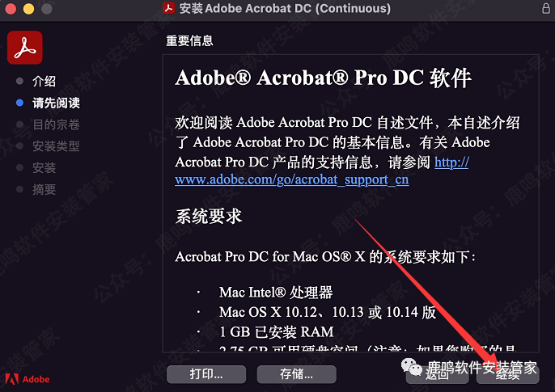555x392 pixels.
Task: Close the installer with the red button
Action: pos(11,8)
